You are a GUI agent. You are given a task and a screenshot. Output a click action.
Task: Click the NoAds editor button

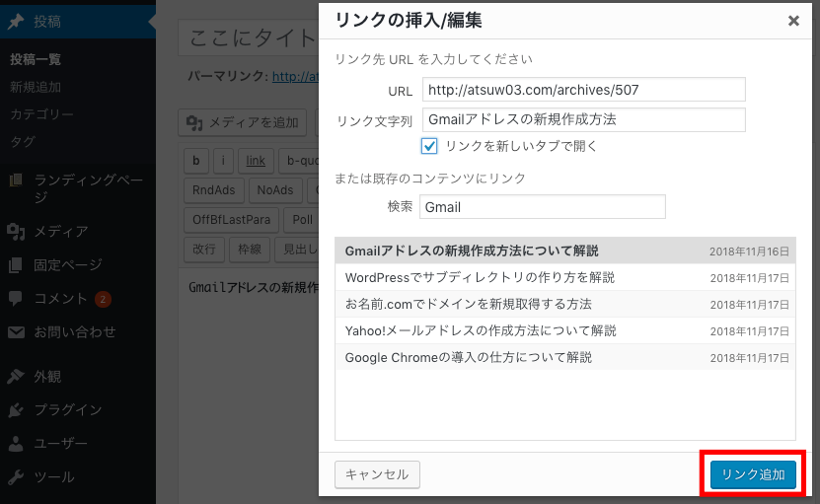pos(275,190)
